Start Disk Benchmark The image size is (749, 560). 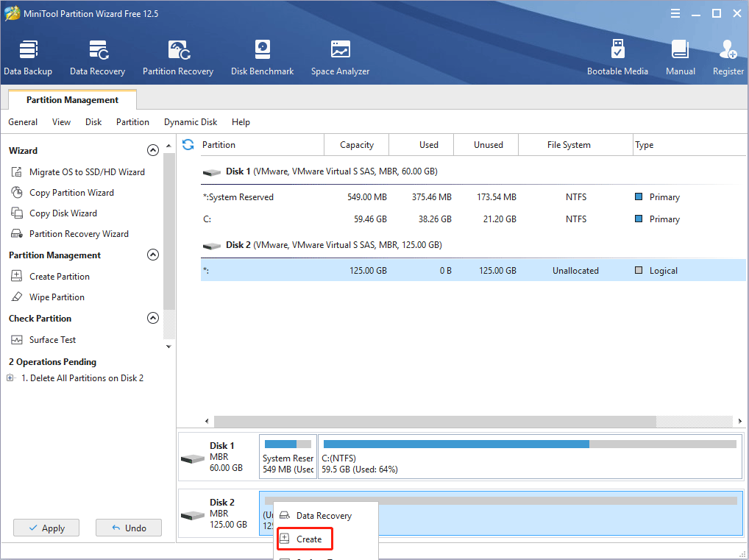click(262, 58)
